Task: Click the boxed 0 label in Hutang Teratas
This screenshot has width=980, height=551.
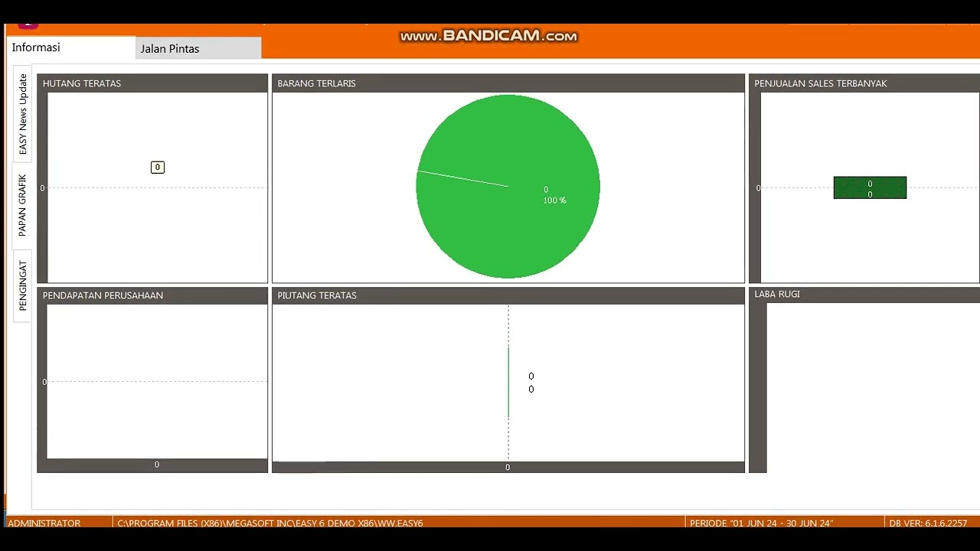Action: 158,167
